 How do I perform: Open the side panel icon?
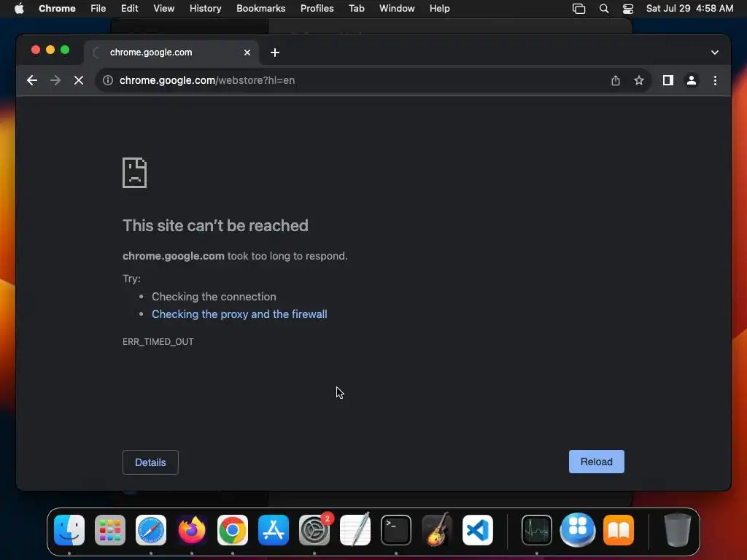pyautogui.click(x=668, y=80)
